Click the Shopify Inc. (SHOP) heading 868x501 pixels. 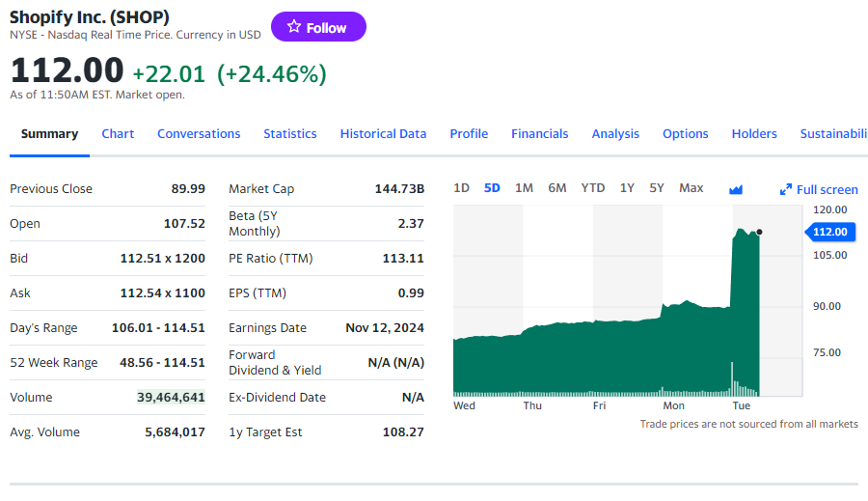[x=90, y=17]
